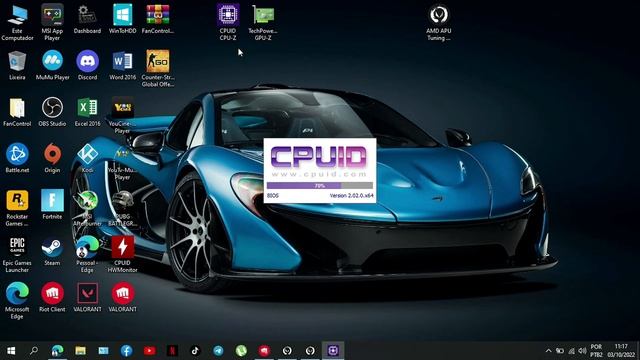The width and height of the screenshot is (640, 360).
Task: Select the Riot Client desktop shortcut
Action: [x=52, y=298]
